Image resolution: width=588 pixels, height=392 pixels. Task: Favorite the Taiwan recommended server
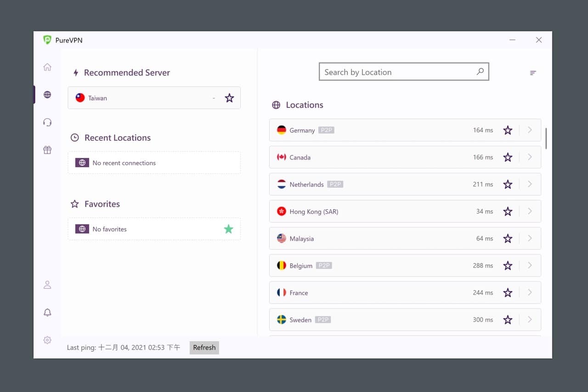point(229,98)
